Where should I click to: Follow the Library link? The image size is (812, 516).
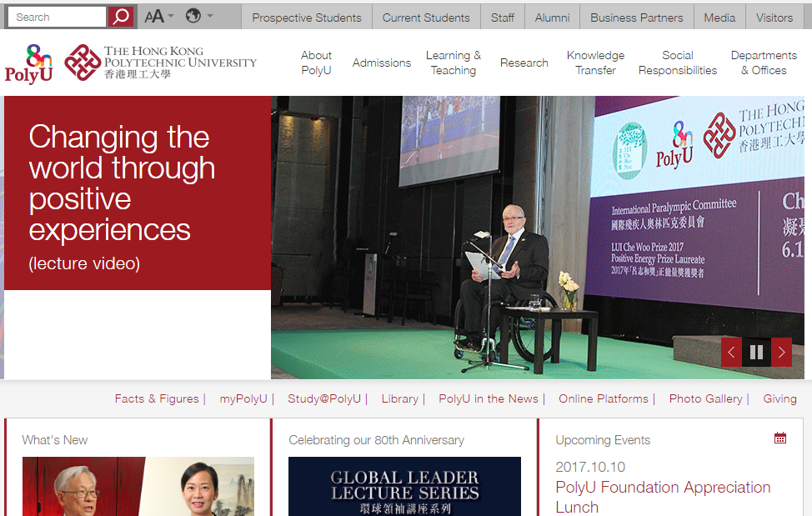[400, 398]
